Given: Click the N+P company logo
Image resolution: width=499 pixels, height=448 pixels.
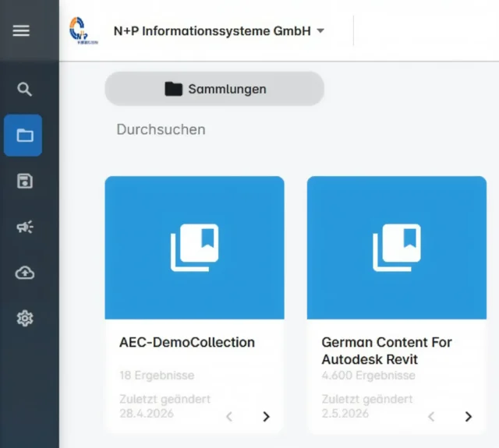Looking at the screenshot, I should pos(83,30).
